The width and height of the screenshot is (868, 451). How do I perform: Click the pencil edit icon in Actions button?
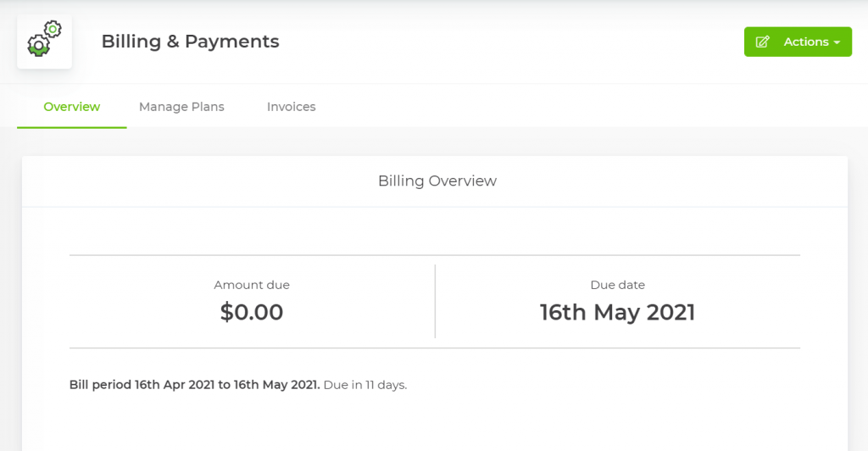pyautogui.click(x=762, y=42)
